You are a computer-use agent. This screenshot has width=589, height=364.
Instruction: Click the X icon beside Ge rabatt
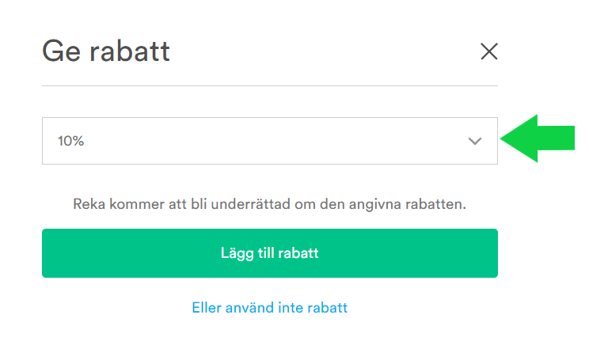(488, 51)
